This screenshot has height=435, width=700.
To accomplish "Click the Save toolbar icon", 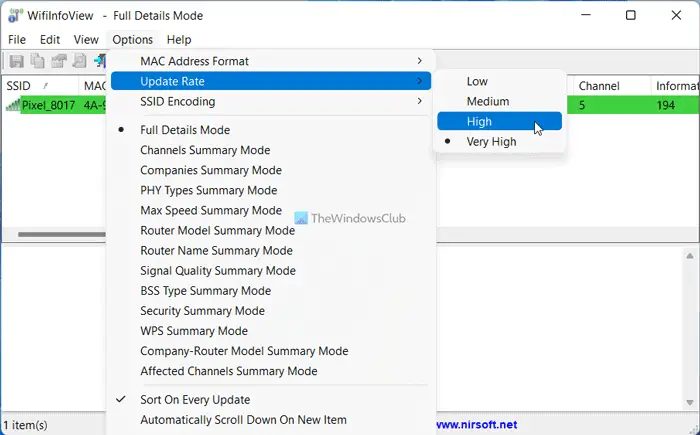I will (17, 61).
